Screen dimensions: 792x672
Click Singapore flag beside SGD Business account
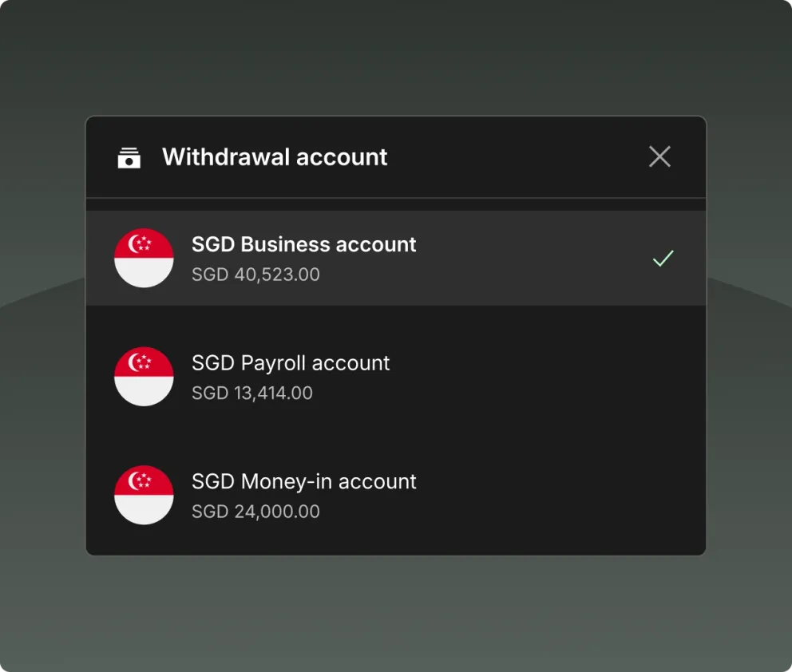[144, 258]
